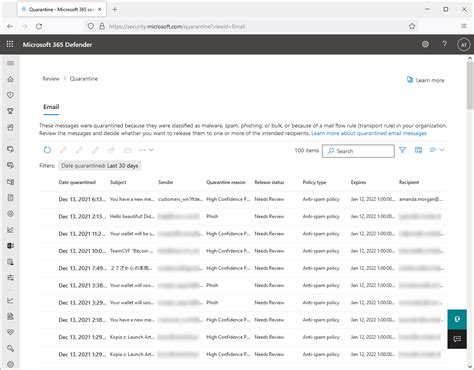Click the amanda.morgan recipient cell

(421, 199)
